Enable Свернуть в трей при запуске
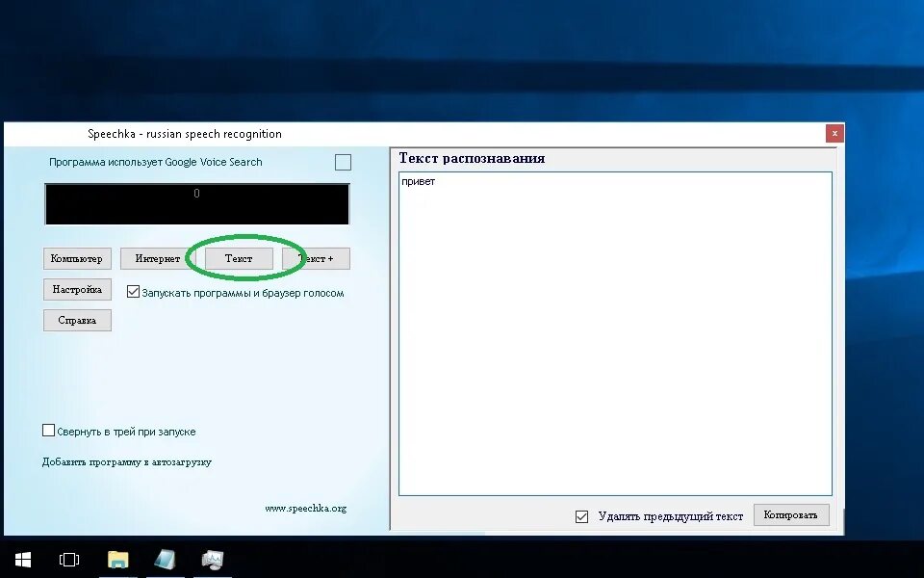This screenshot has height=578, width=924. pos(49,431)
